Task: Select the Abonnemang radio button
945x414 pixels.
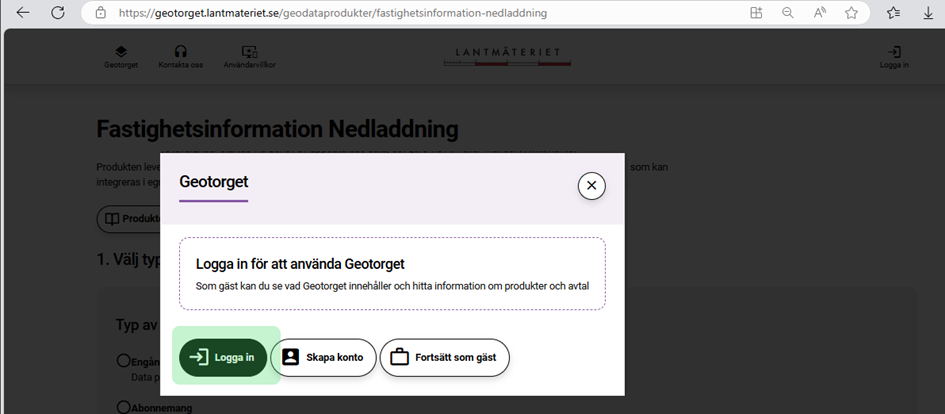Action: point(124,407)
